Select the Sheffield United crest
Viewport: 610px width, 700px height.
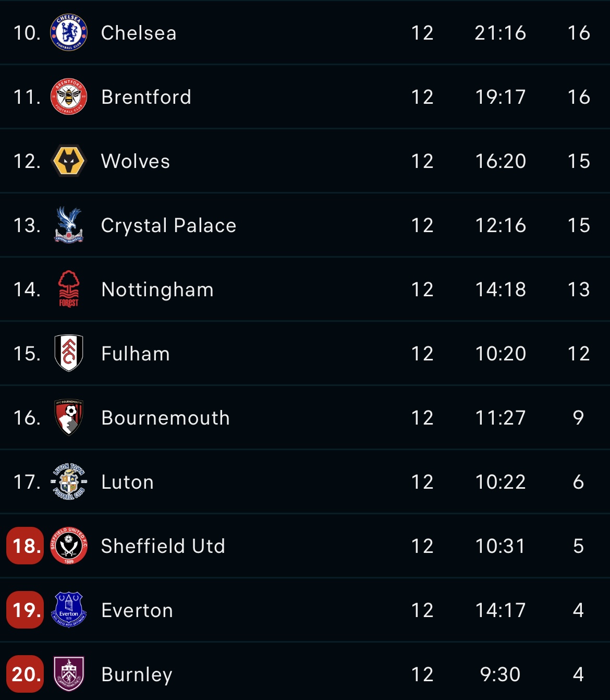pyautogui.click(x=69, y=546)
